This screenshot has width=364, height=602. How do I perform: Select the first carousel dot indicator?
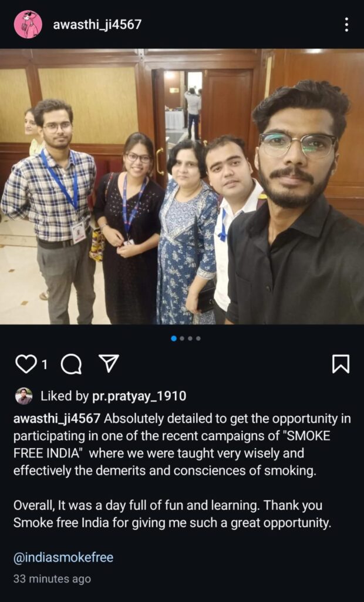[174, 338]
